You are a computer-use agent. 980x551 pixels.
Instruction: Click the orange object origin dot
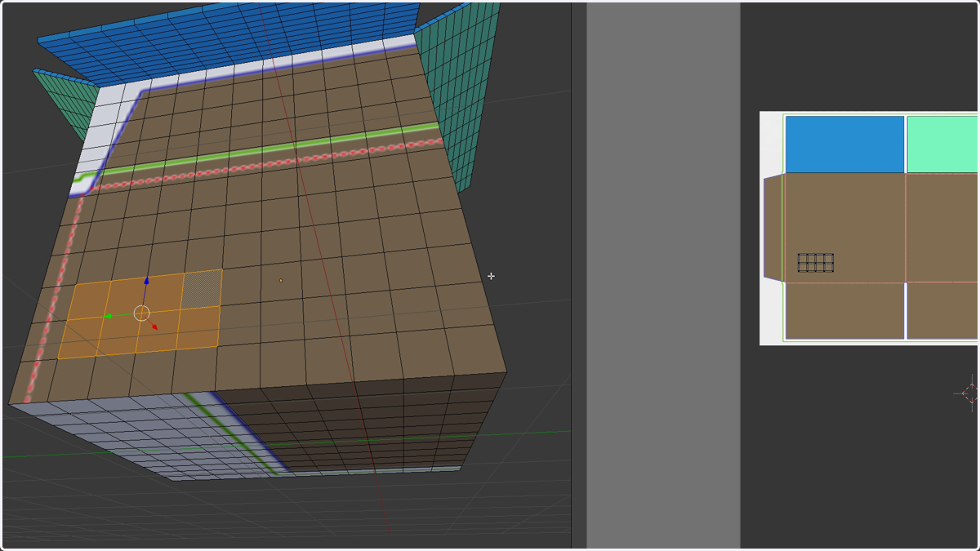click(281, 281)
